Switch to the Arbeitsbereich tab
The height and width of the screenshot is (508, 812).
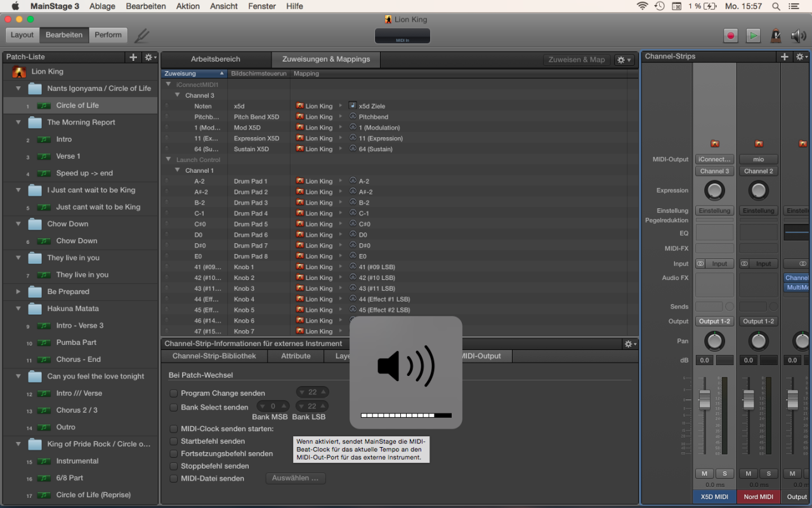[216, 59]
